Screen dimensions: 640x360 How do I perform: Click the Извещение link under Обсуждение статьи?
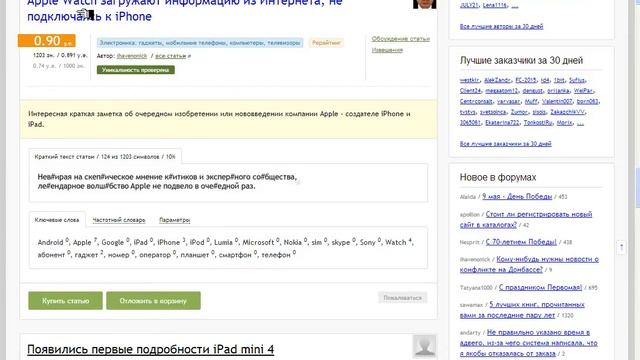coord(387,50)
